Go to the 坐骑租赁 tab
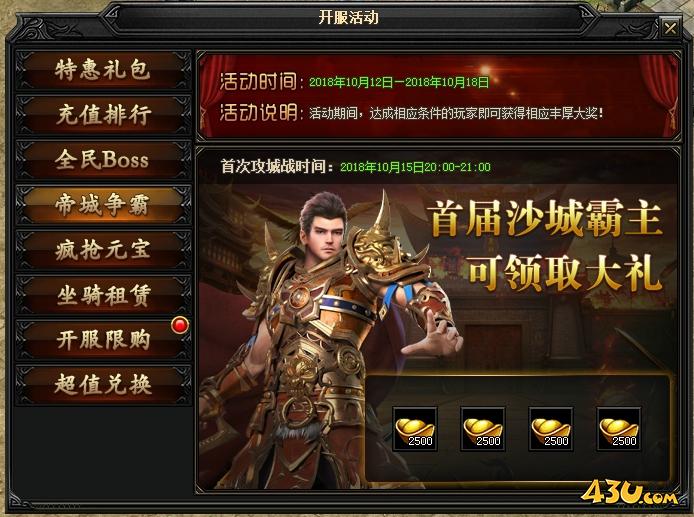 tap(103, 295)
